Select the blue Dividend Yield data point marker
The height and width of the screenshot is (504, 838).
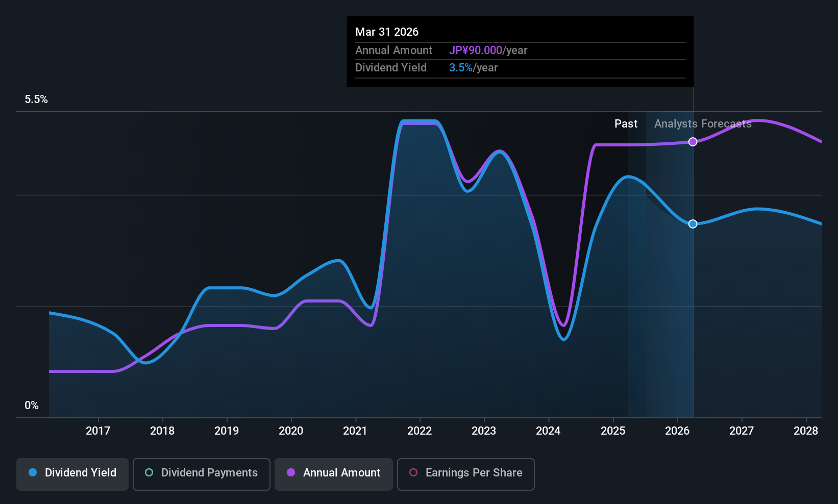[693, 224]
